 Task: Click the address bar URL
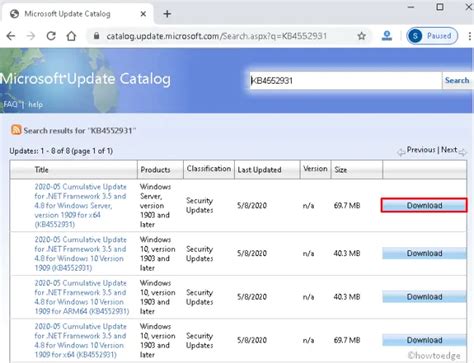[x=217, y=36]
